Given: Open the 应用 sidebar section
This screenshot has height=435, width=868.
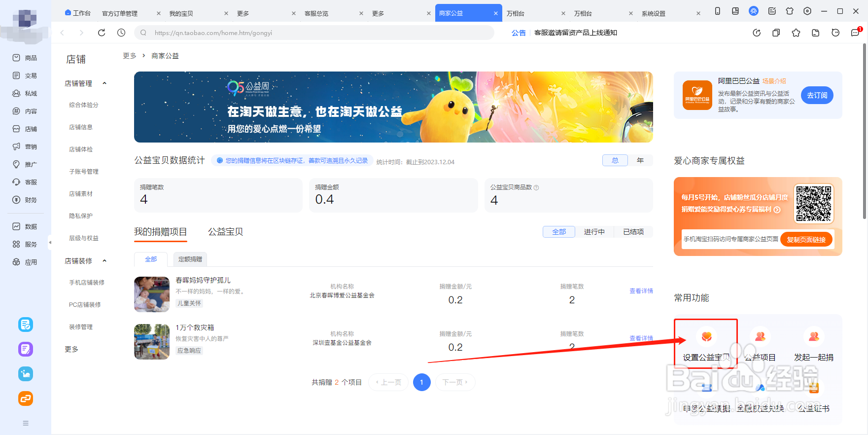Looking at the screenshot, I should (x=25, y=262).
